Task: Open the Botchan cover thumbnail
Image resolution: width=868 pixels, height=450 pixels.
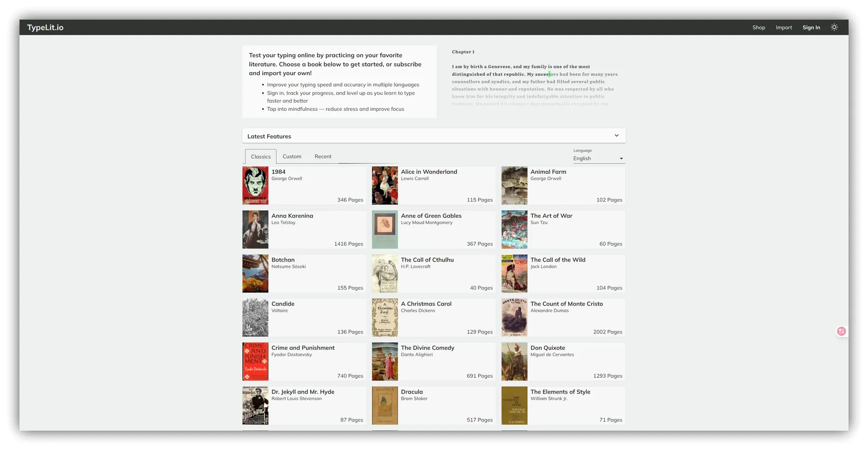Action: pos(255,273)
